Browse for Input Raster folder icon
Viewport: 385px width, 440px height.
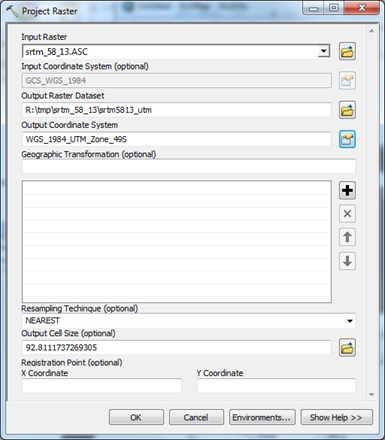[x=347, y=52]
